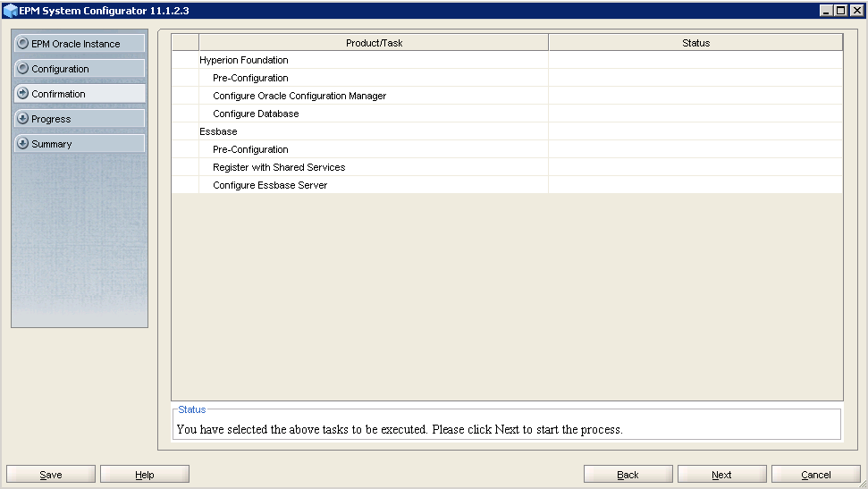The height and width of the screenshot is (489, 868).
Task: Close the EPM System Configurator window
Action: pyautogui.click(x=856, y=10)
